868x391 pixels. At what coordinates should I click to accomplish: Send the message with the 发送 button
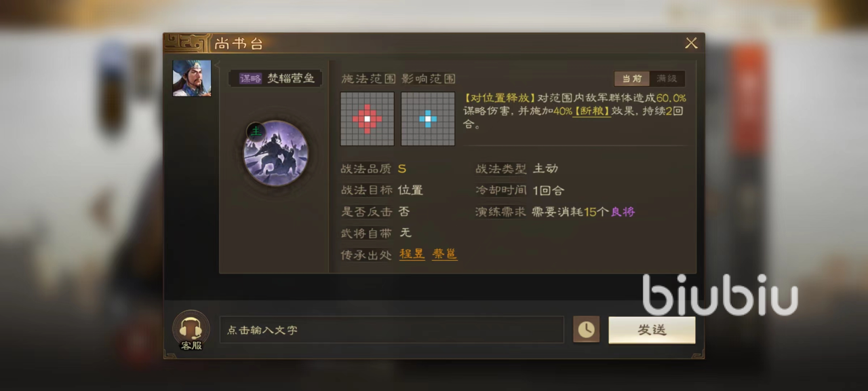(x=652, y=330)
